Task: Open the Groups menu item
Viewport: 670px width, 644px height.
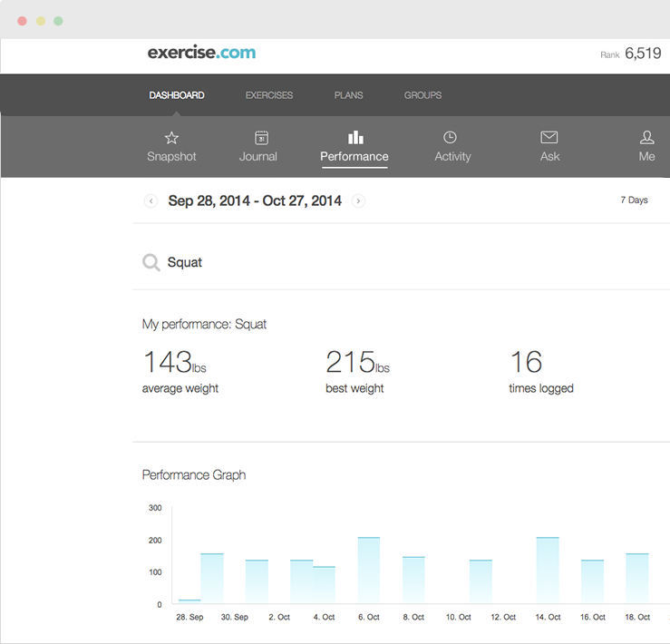Action: [x=423, y=95]
